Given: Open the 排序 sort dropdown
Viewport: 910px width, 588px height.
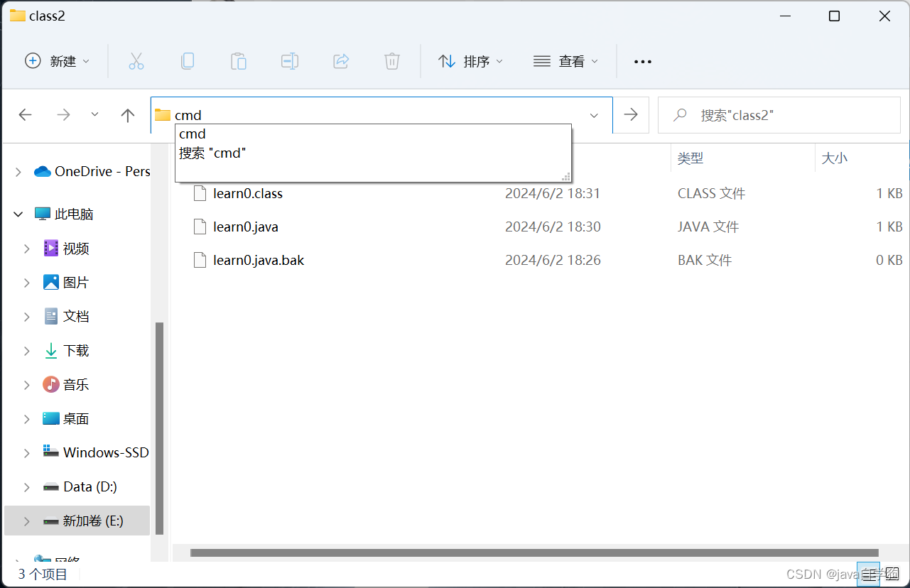Looking at the screenshot, I should [x=470, y=61].
